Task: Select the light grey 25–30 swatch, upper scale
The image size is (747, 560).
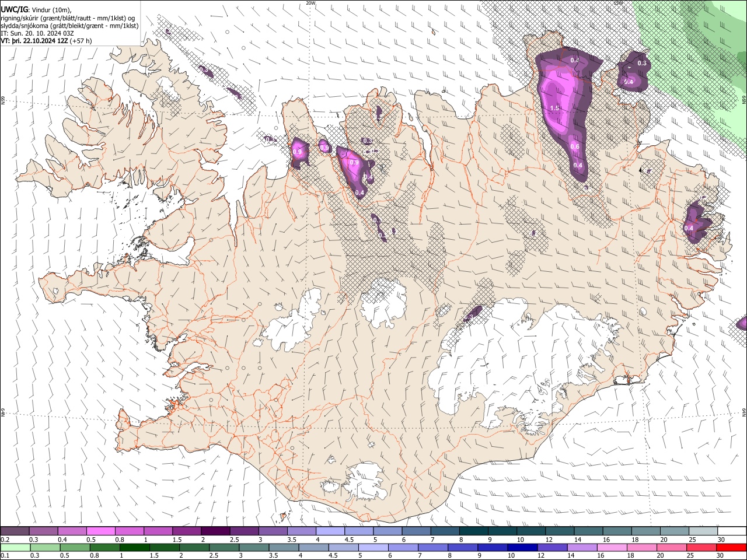Action: click(704, 531)
